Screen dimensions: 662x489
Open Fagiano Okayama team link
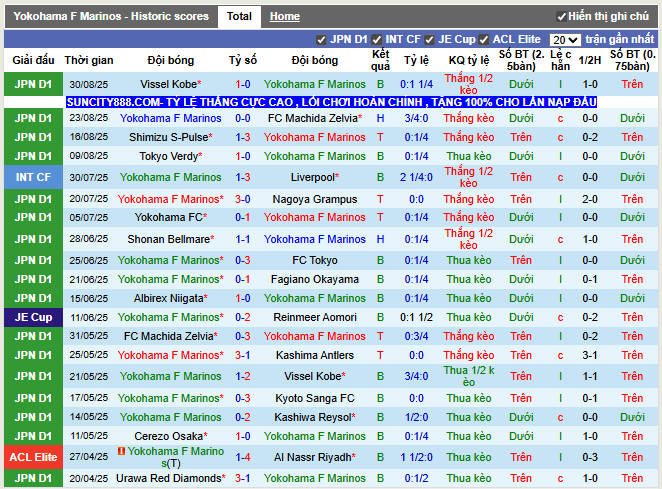[x=315, y=280]
